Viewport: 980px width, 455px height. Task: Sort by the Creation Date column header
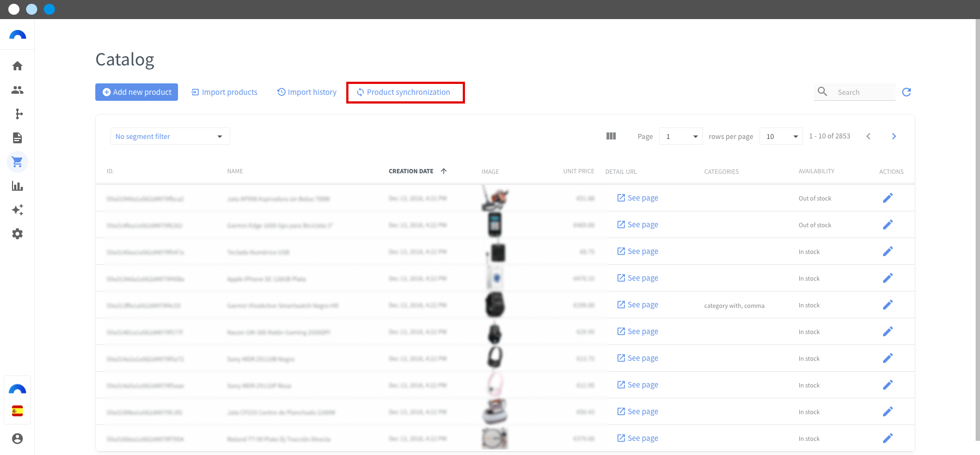[x=411, y=171]
